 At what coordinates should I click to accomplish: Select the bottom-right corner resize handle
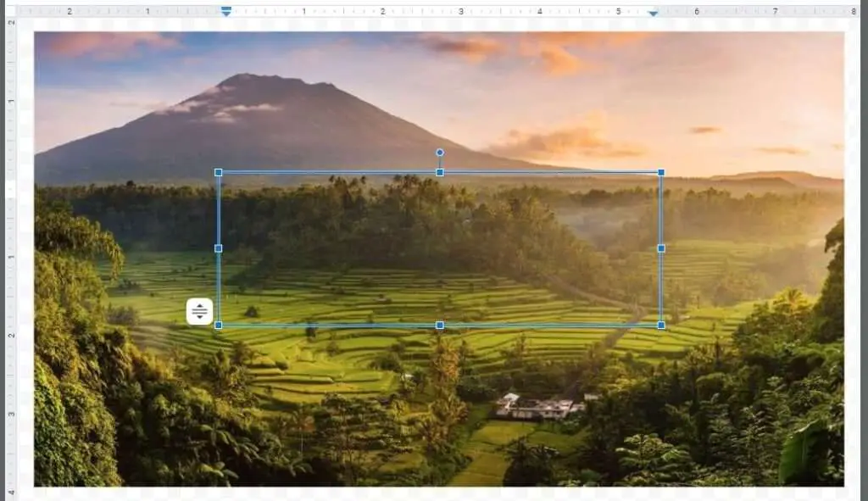coord(661,325)
